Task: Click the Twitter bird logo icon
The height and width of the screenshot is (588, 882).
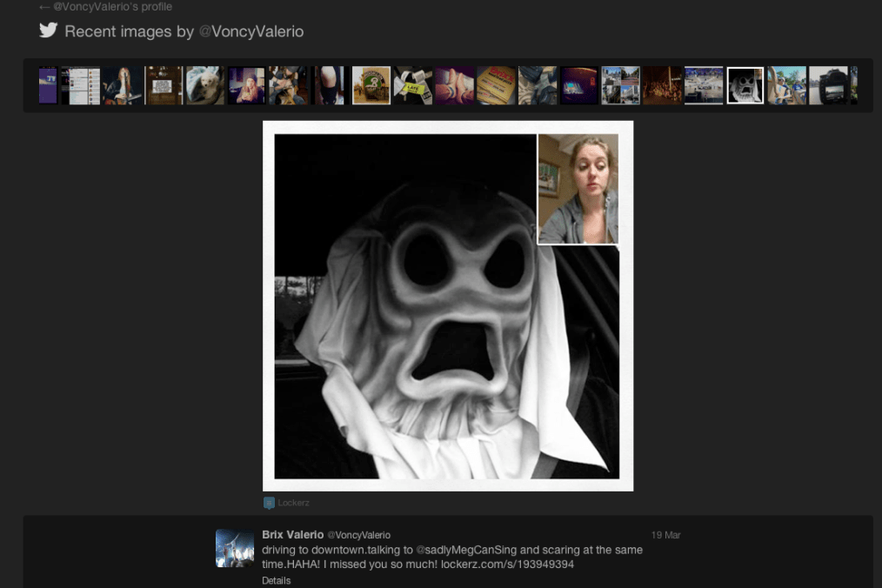Action: coord(48,30)
